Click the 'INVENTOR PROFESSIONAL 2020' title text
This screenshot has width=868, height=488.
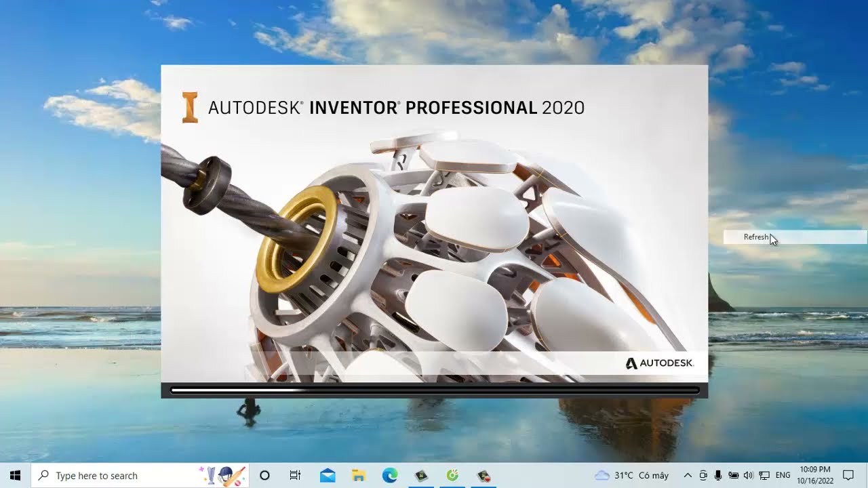point(447,108)
